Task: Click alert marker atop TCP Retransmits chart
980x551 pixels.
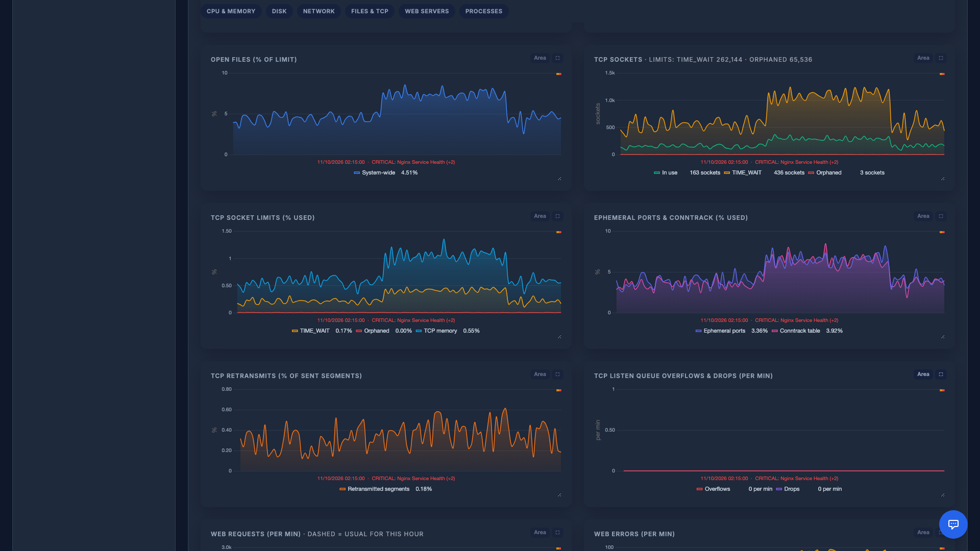Action: 559,390
